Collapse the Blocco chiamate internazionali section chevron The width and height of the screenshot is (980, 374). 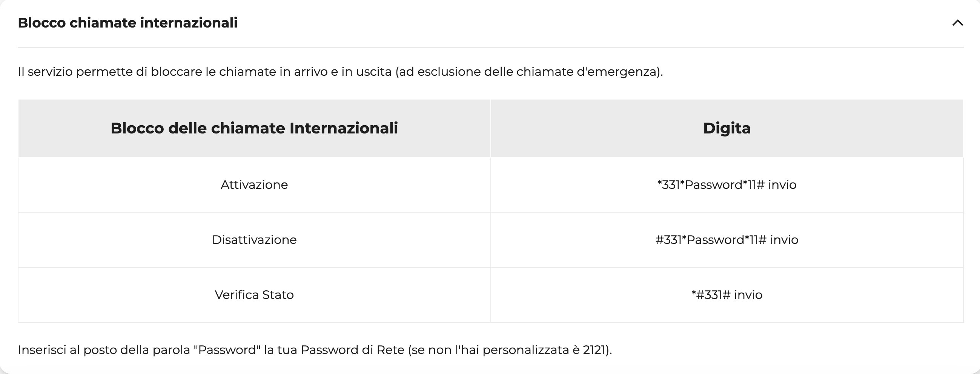click(x=957, y=23)
